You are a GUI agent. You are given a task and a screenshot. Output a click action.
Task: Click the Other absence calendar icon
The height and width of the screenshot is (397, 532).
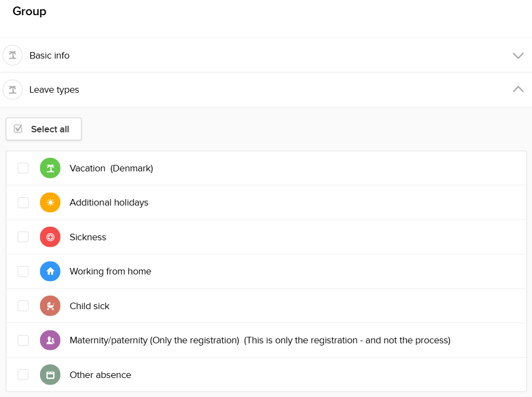50,375
